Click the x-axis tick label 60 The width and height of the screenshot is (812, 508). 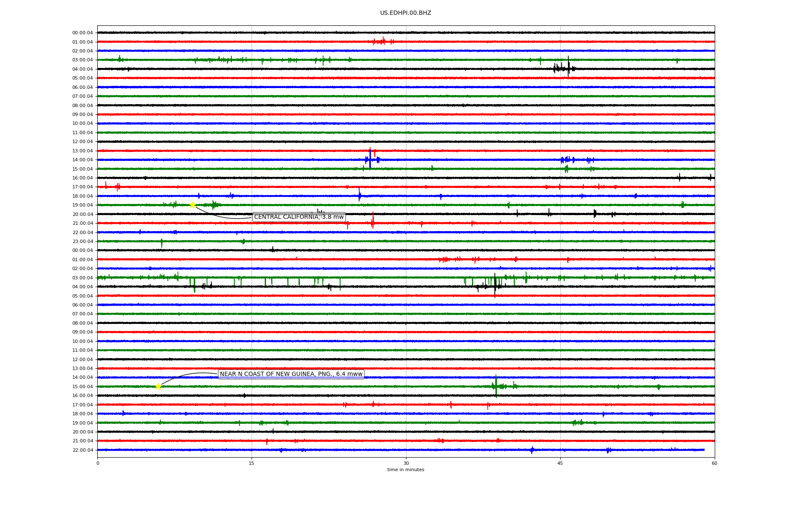(x=714, y=463)
